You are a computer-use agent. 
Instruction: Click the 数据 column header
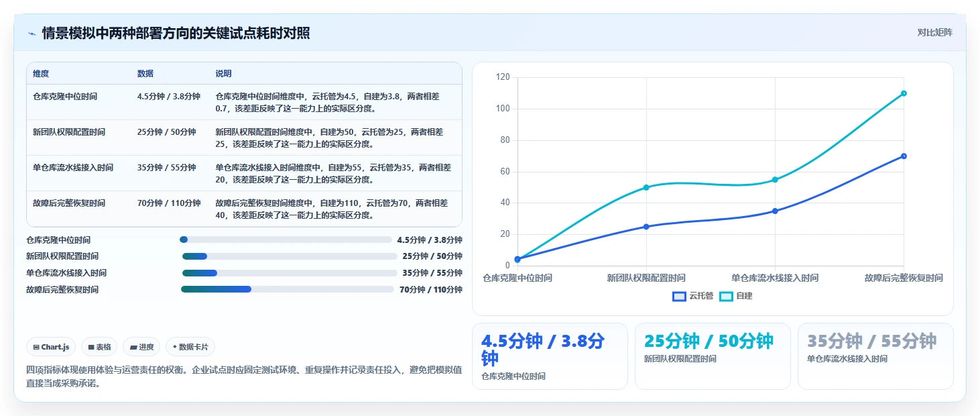(145, 74)
